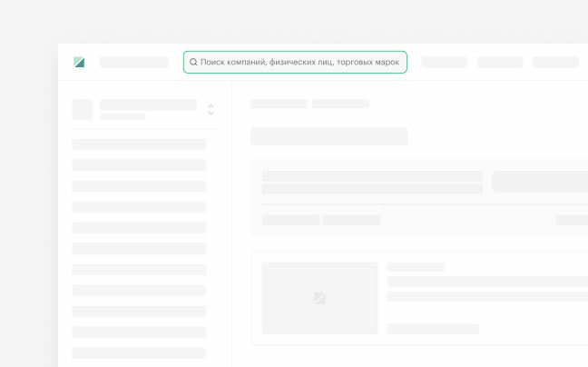Expand the sidebar account switcher chevrons
The width and height of the screenshot is (588, 367).
pyautogui.click(x=211, y=110)
